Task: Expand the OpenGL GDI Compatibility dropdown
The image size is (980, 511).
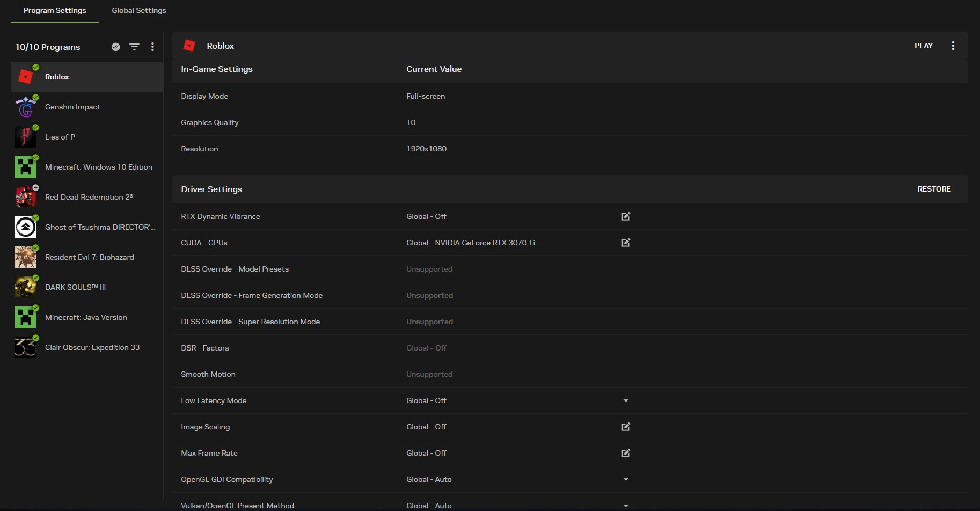Action: click(625, 479)
